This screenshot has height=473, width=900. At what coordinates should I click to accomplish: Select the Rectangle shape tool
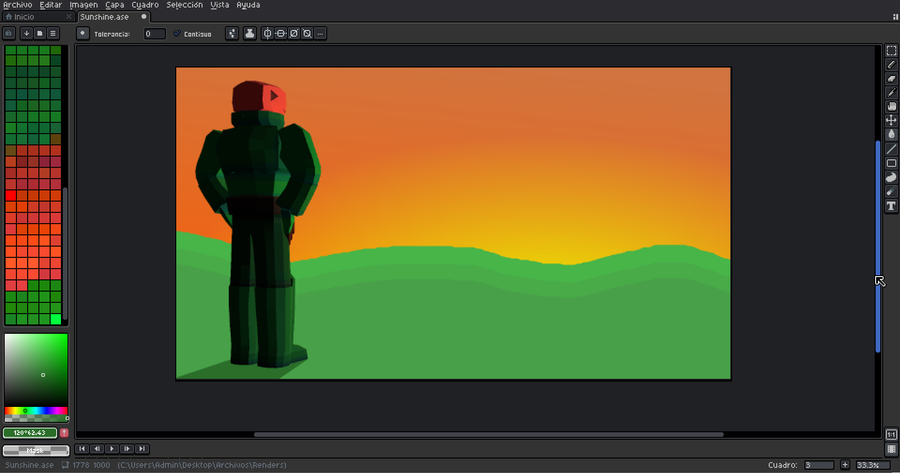891,163
